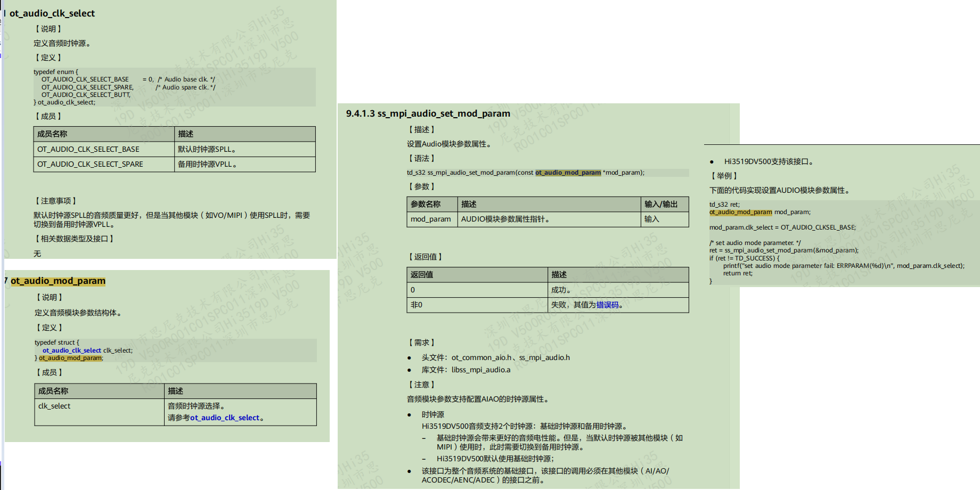The image size is (980, 490).
Task: Click the 返回值 table header
Action: click(477, 275)
